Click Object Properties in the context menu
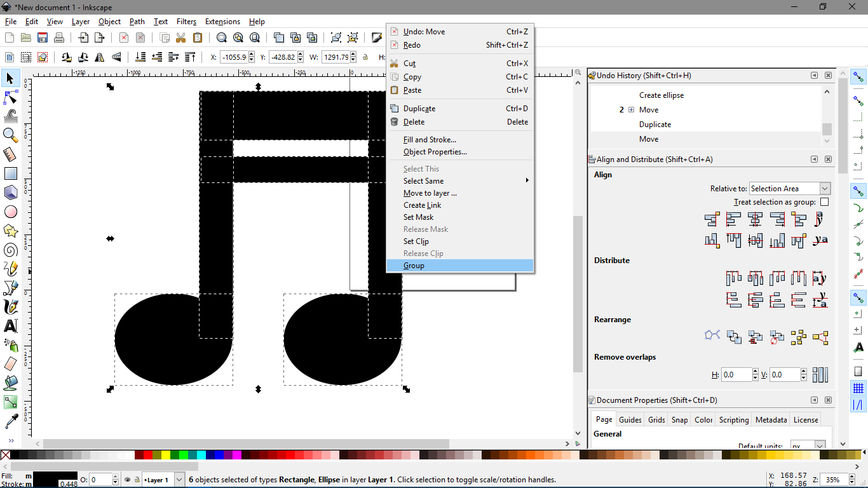 tap(460, 152)
